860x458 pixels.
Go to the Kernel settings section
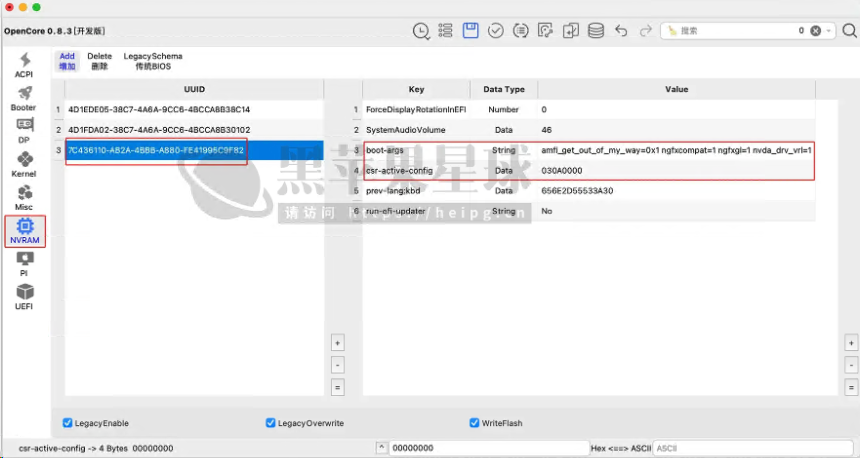[x=24, y=164]
